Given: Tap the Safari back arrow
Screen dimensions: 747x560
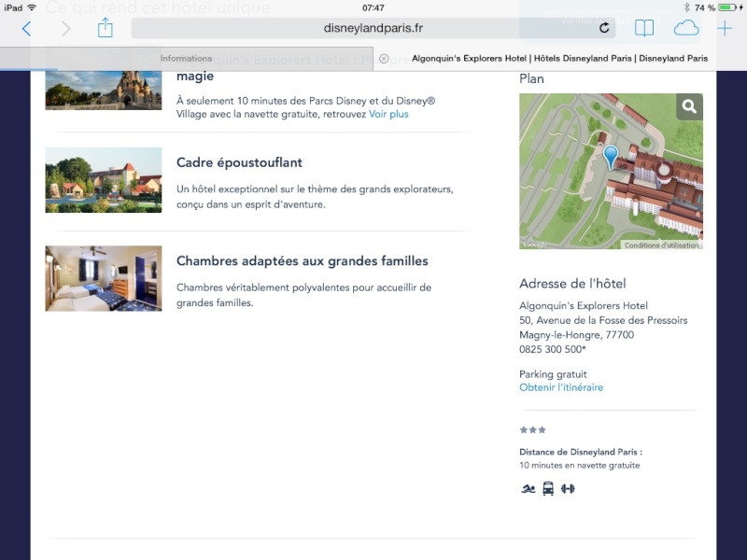Looking at the screenshot, I should pyautogui.click(x=27, y=29).
